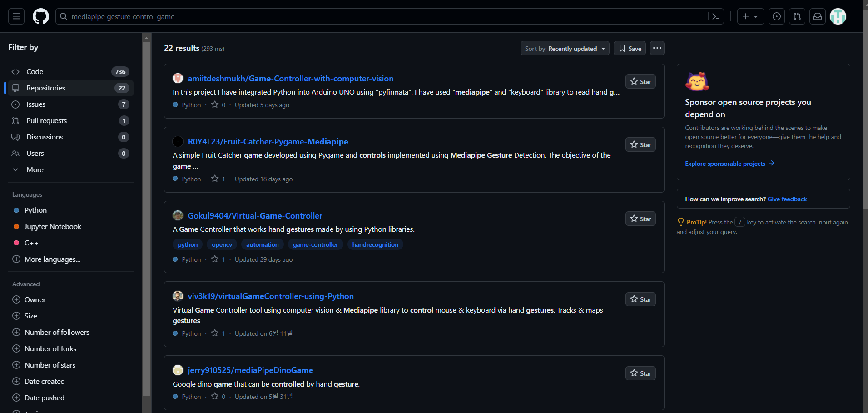Filter by C++ language
Image resolution: width=868 pixels, height=413 pixels.
pyautogui.click(x=70, y=243)
